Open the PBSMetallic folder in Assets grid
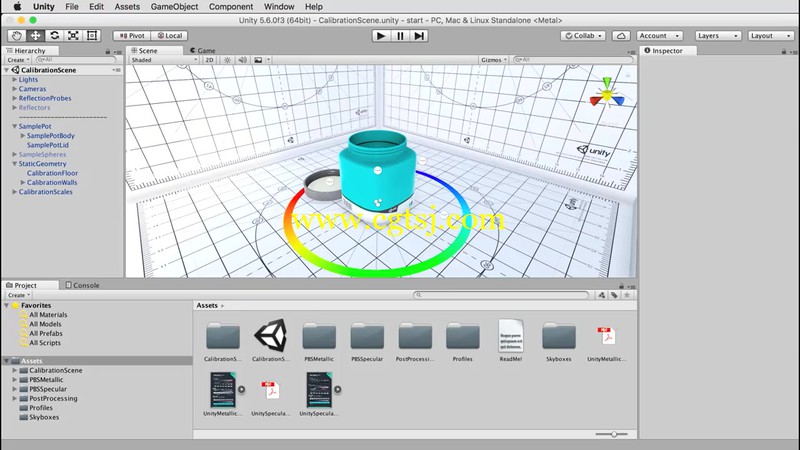The height and width of the screenshot is (450, 800). (x=319, y=340)
